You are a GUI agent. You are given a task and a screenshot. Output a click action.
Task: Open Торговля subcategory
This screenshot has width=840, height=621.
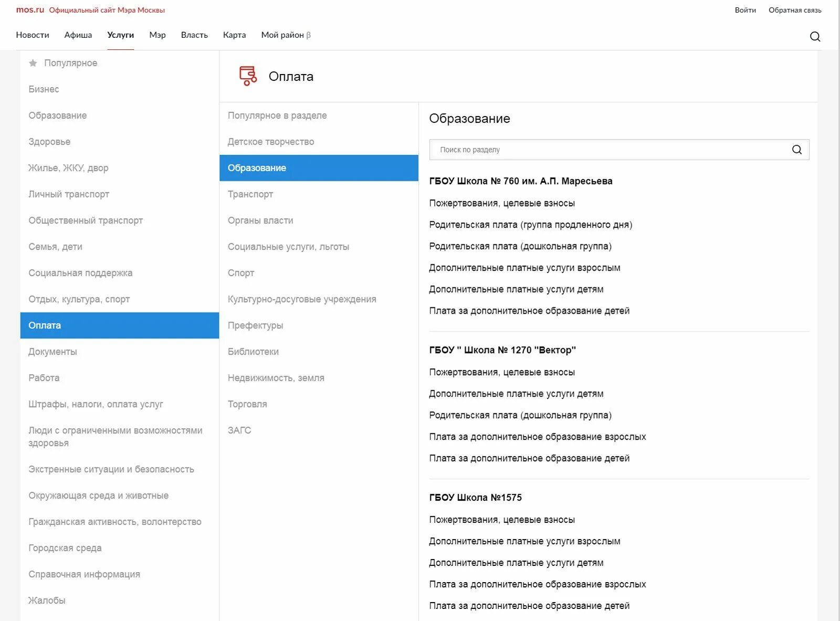tap(319, 405)
